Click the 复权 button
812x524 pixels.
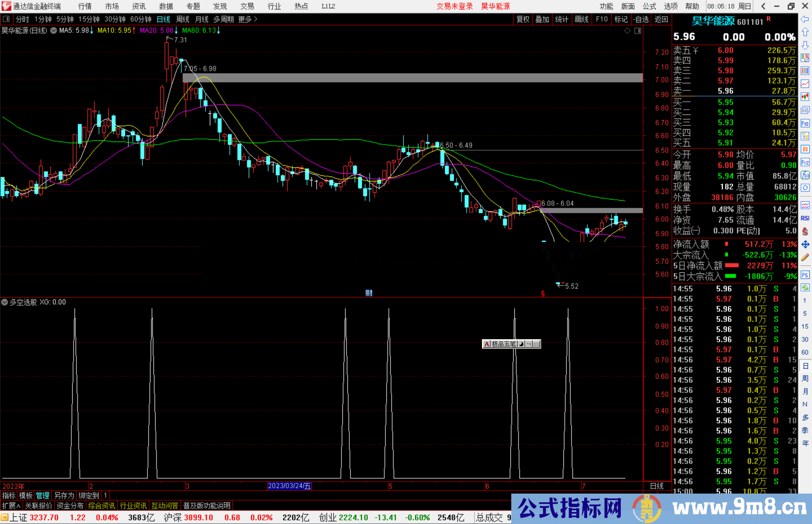coord(523,19)
